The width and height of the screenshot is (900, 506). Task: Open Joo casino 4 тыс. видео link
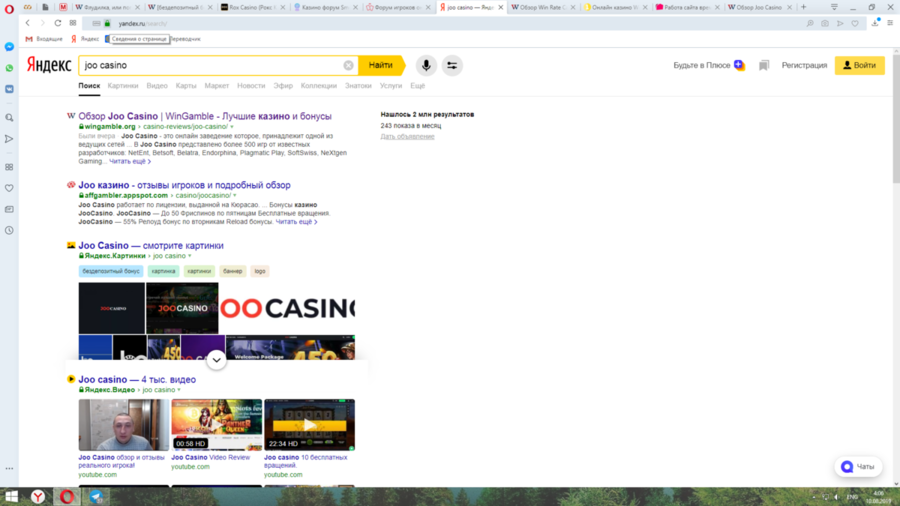pos(137,380)
